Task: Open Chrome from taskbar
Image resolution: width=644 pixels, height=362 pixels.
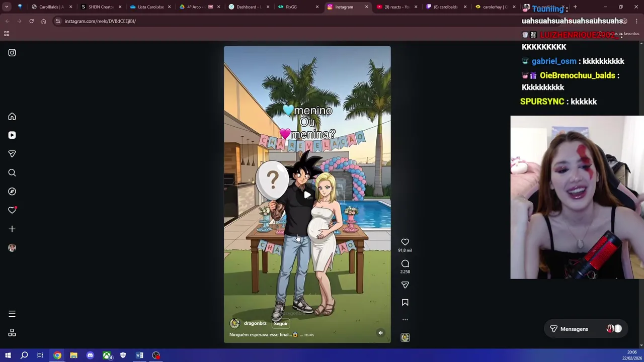Action: pyautogui.click(x=57, y=355)
